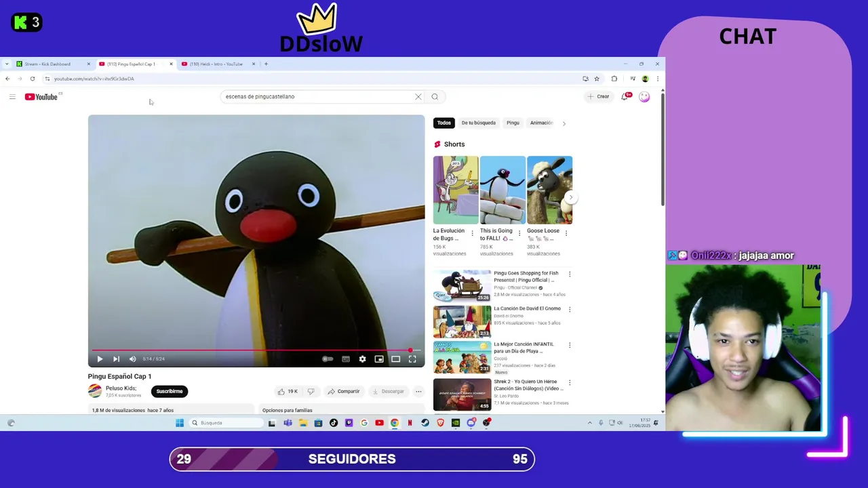868x488 pixels.
Task: Like the video with thumbs up
Action: point(288,391)
